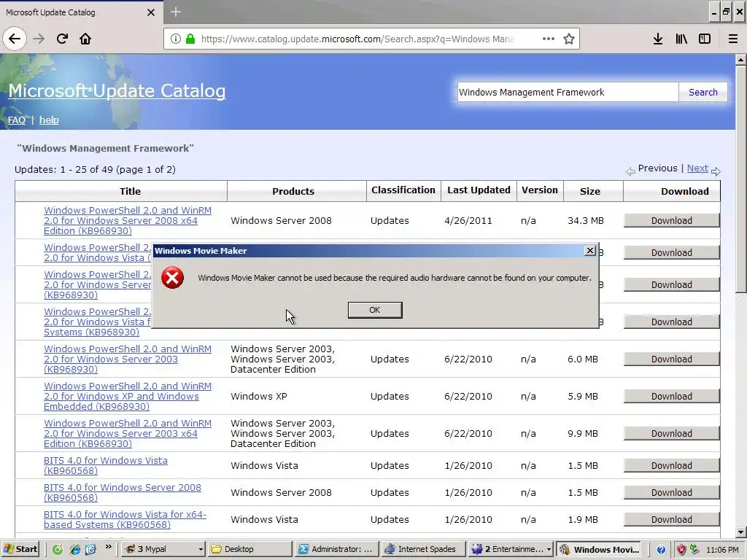Click the green secure connection padlock
The image size is (747, 560).
pyautogui.click(x=190, y=39)
